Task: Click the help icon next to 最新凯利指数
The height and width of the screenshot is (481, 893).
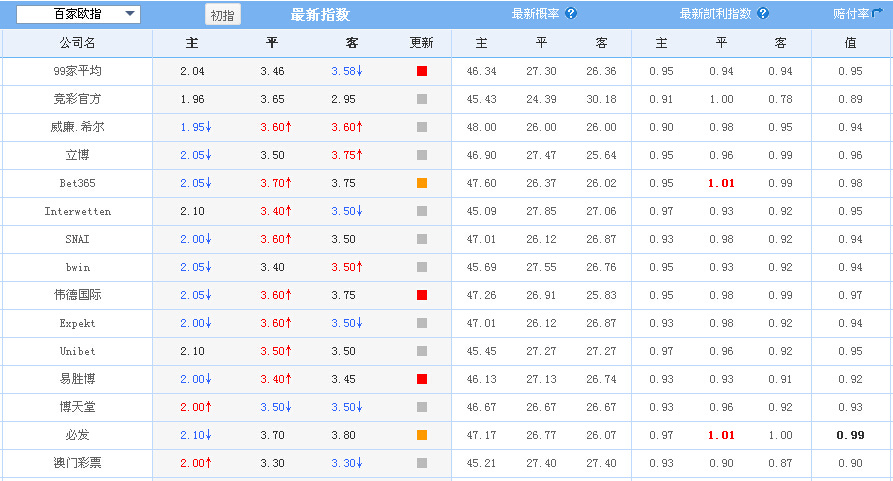Action: (x=763, y=14)
